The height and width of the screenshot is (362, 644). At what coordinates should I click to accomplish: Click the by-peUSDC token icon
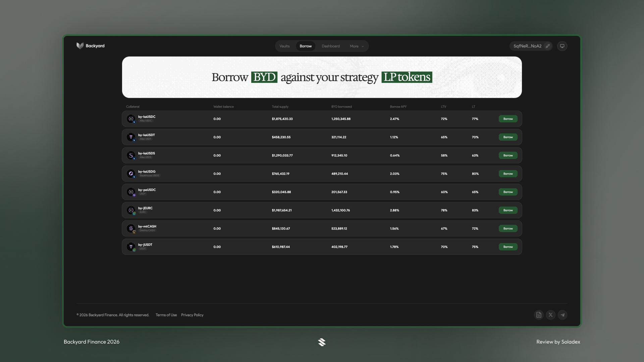pyautogui.click(x=131, y=192)
